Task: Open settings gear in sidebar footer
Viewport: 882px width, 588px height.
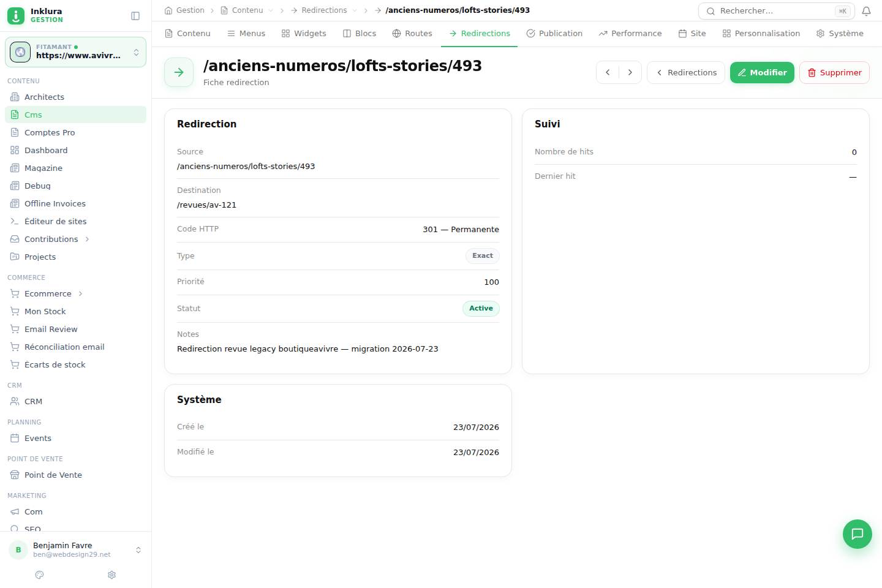Action: point(111,575)
